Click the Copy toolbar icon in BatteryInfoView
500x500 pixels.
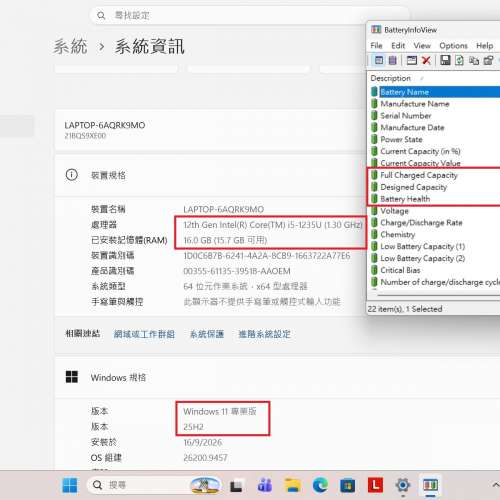pos(474,60)
